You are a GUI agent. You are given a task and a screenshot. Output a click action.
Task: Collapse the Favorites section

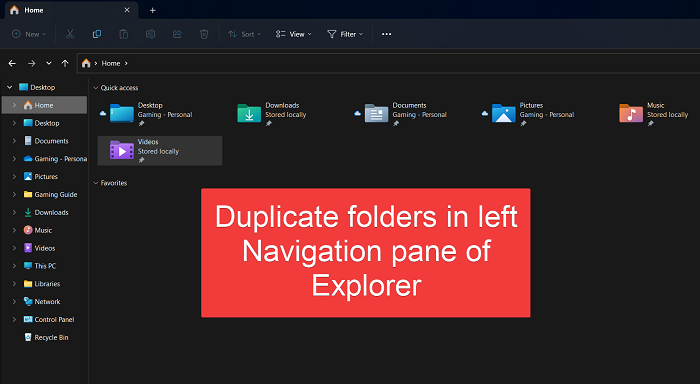96,183
